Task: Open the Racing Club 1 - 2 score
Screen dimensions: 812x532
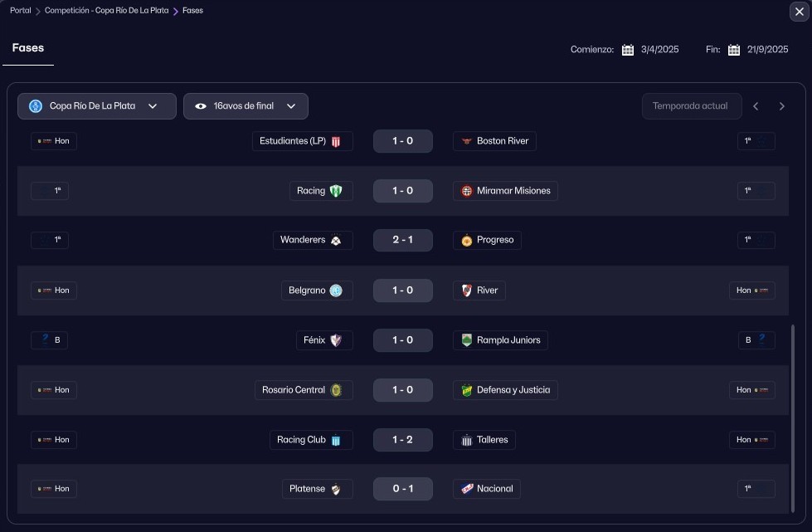Action: 403,440
